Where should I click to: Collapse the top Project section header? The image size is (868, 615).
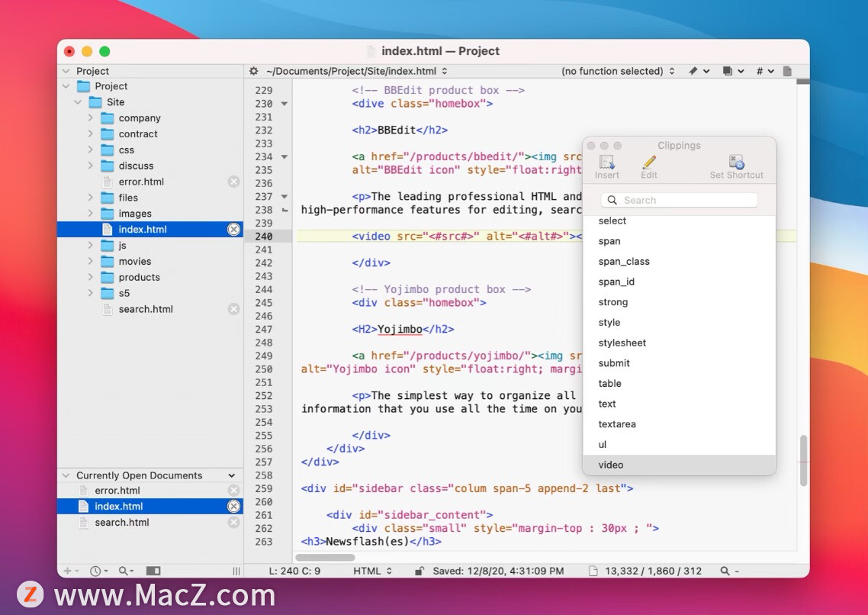(x=66, y=71)
